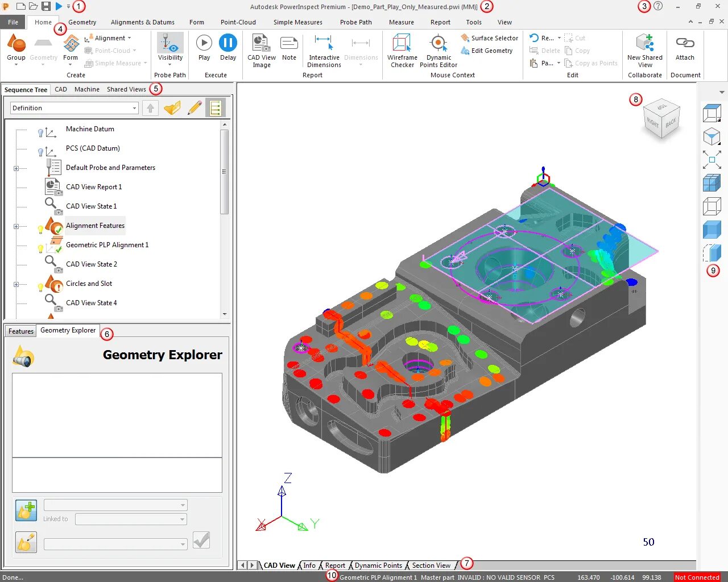728x582 pixels.
Task: Open the Definition dropdown in Sequence Tree
Action: click(75, 108)
